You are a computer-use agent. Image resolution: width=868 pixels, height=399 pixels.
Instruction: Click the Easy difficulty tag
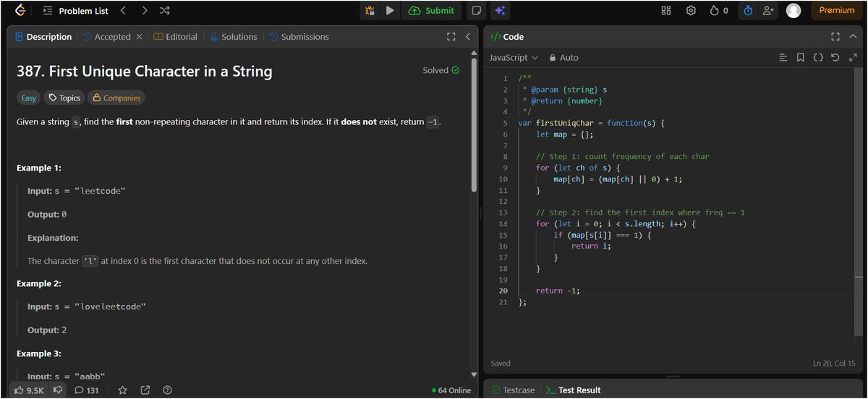[29, 98]
